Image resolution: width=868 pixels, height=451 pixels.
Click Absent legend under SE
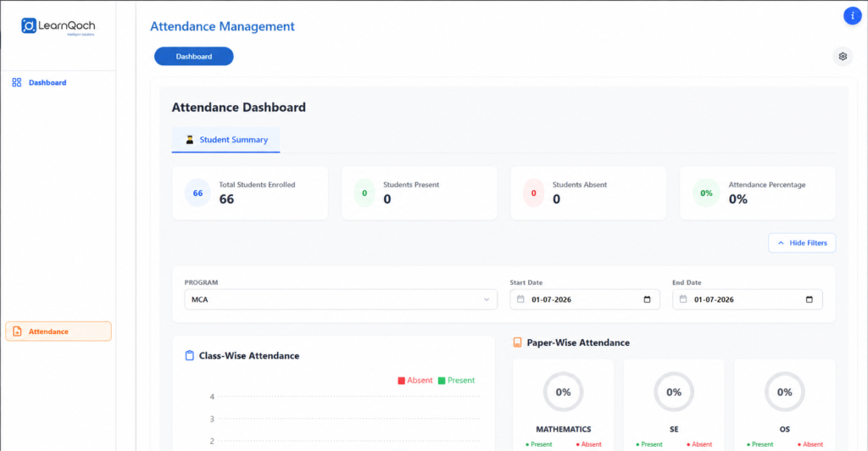699,444
